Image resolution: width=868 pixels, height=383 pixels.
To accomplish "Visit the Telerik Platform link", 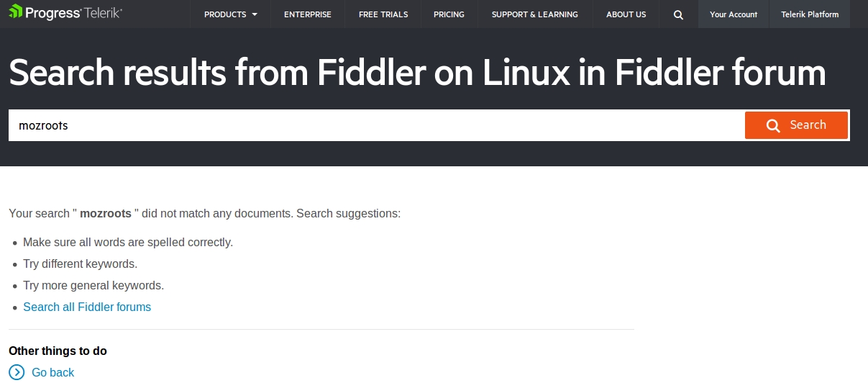I will pyautogui.click(x=810, y=14).
